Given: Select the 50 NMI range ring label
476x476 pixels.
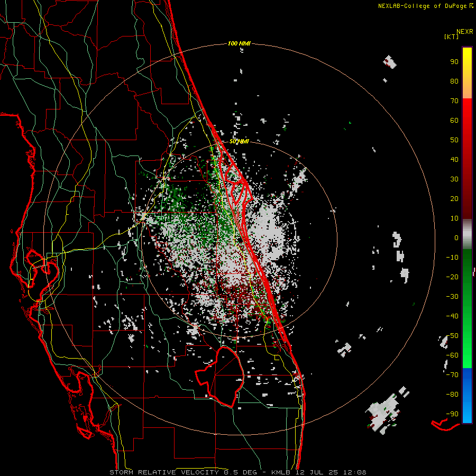Looking at the screenshot, I should point(239,141).
